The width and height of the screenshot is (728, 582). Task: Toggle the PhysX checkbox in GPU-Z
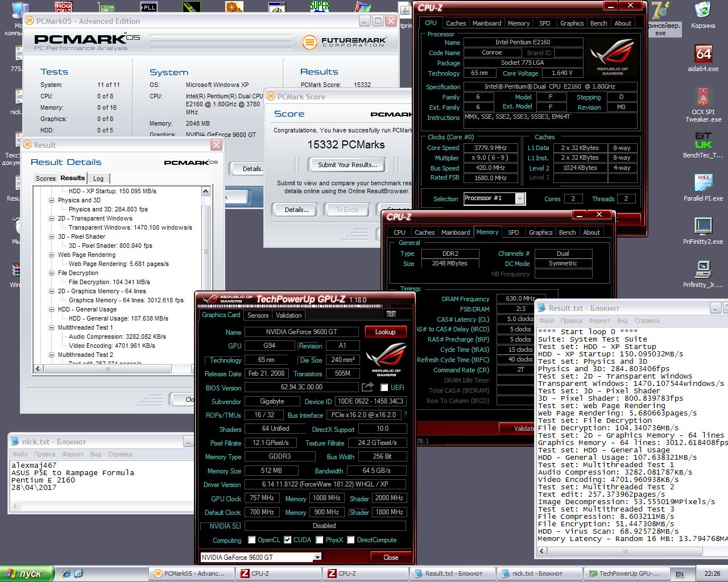[x=320, y=540]
